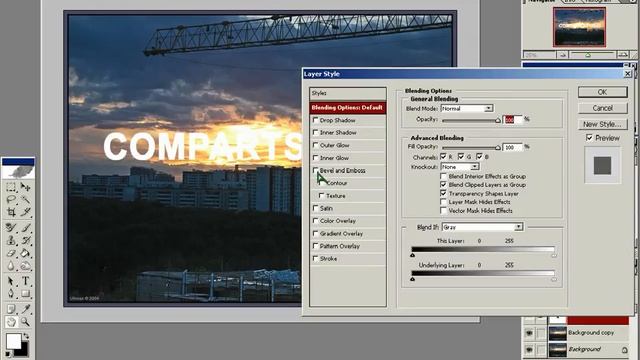Viewport: 640px width, 360px height.
Task: Open the Opacity slider popup arrow
Action: tap(498, 120)
